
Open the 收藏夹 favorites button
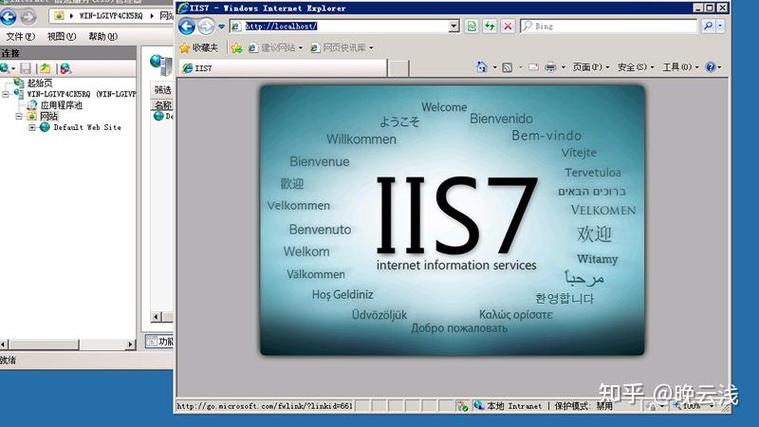pos(199,47)
